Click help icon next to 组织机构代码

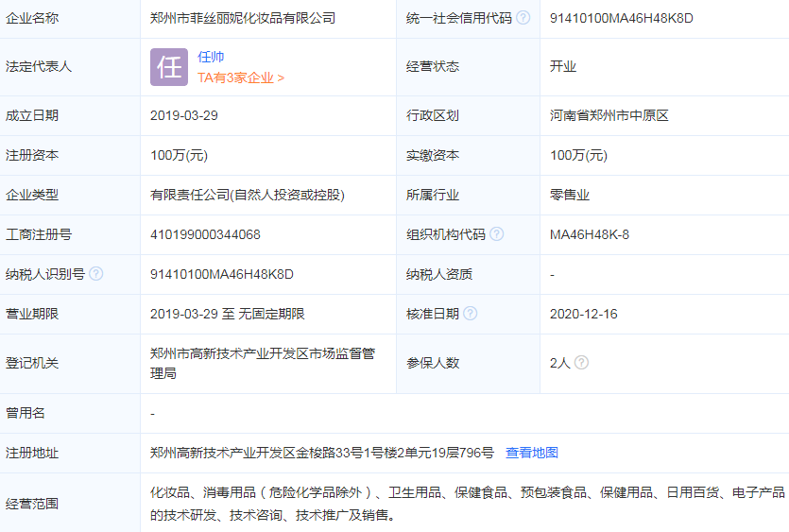(x=496, y=234)
